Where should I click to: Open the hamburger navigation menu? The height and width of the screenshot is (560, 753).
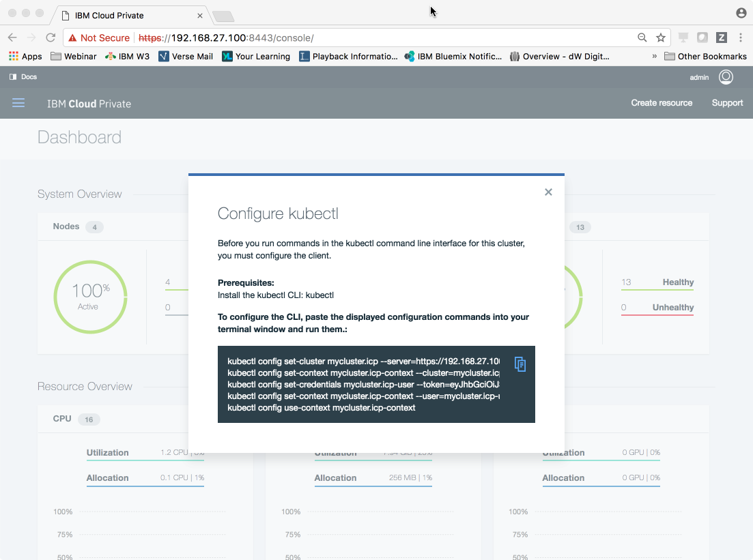pyautogui.click(x=18, y=103)
